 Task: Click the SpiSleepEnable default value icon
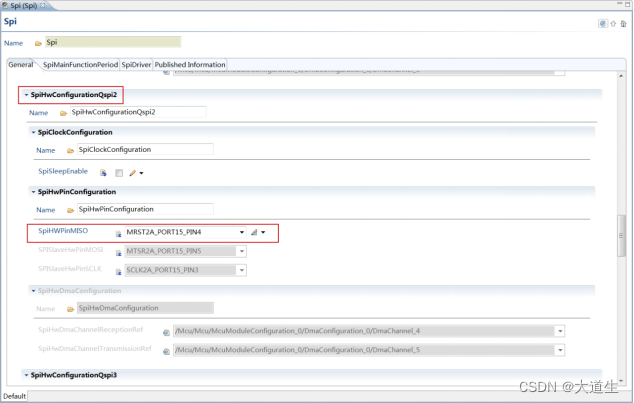coord(104,173)
